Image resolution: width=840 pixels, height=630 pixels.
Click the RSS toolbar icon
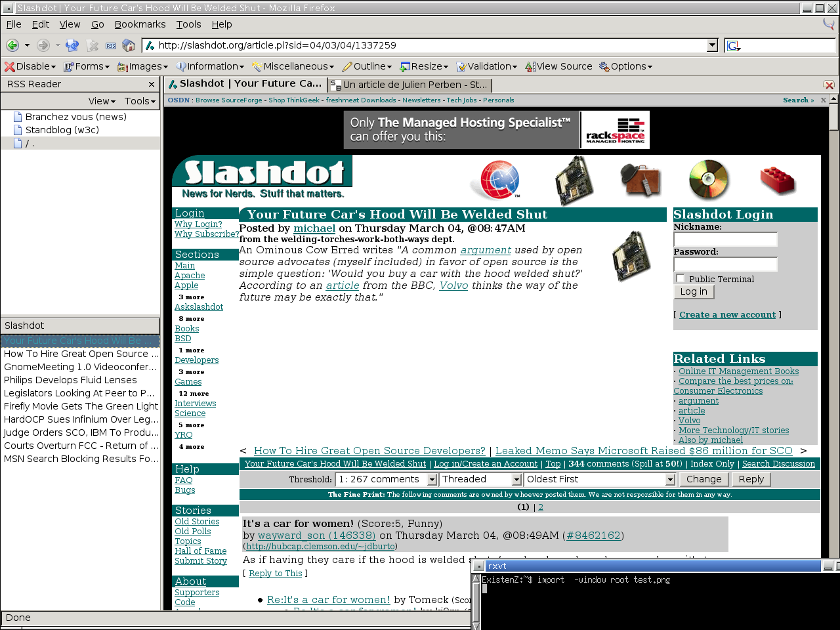tap(111, 45)
